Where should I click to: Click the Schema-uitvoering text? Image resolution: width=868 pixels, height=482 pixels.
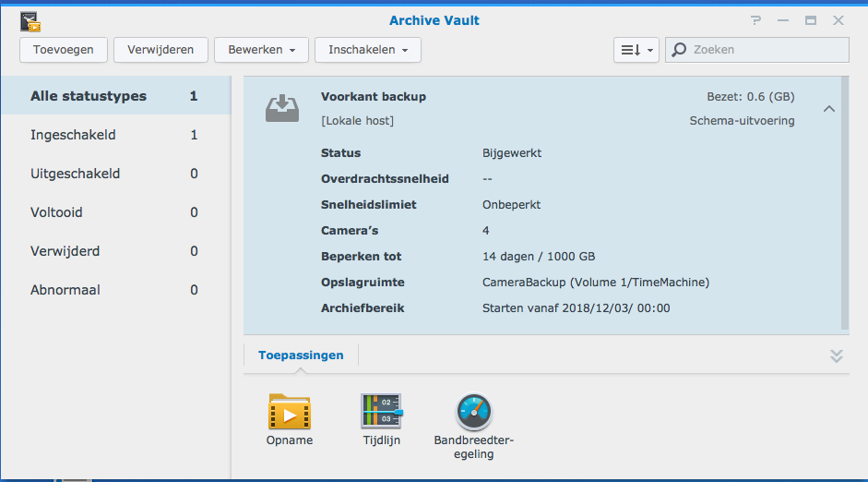coord(742,121)
